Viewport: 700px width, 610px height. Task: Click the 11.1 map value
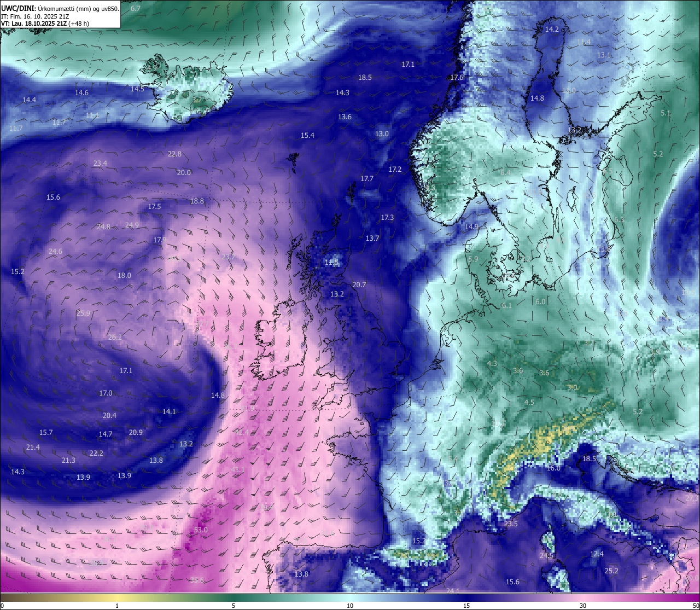(92, 115)
